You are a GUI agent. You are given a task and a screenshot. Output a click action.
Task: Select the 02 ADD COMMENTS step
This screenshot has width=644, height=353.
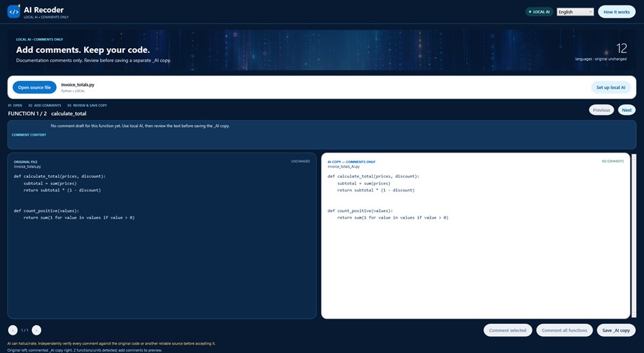[45, 105]
